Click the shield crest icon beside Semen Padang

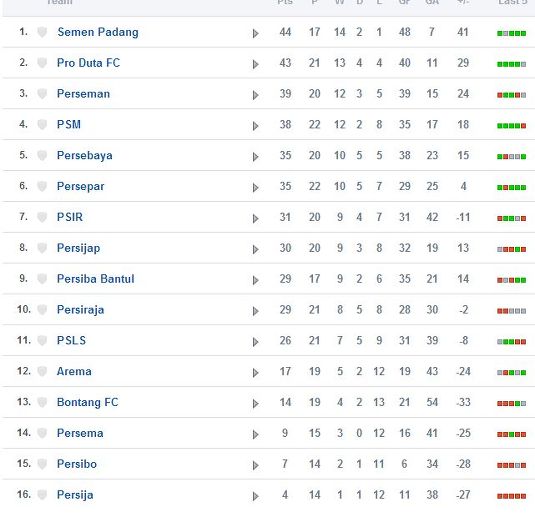click(42, 32)
